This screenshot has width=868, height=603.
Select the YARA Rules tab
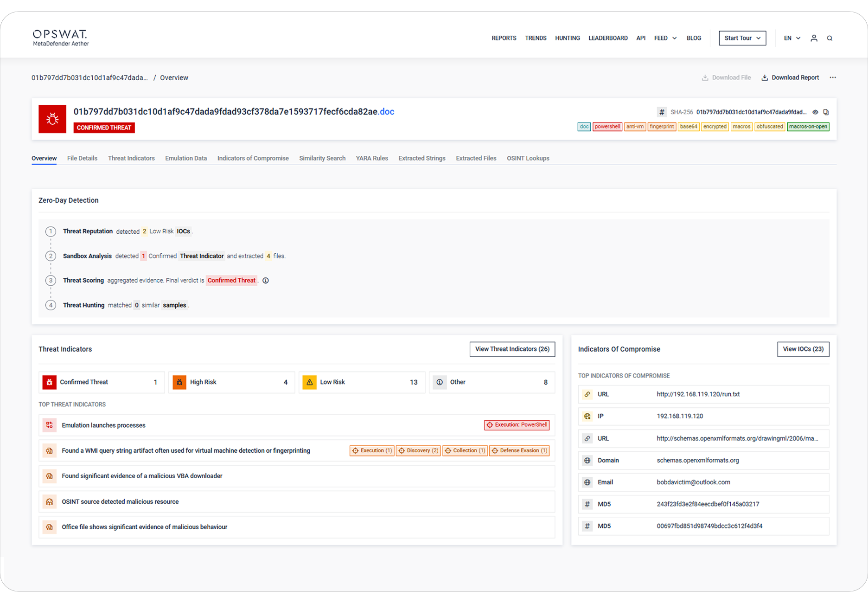[372, 158]
